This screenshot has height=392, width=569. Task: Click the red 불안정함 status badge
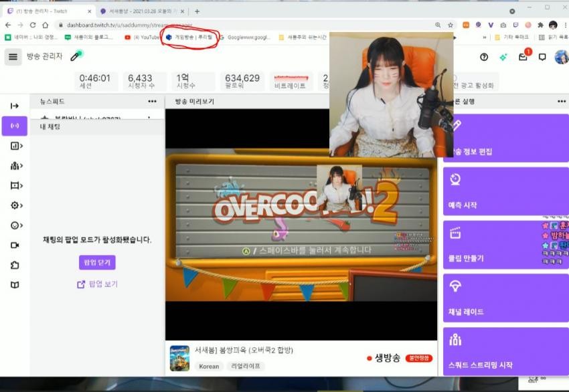click(x=419, y=359)
